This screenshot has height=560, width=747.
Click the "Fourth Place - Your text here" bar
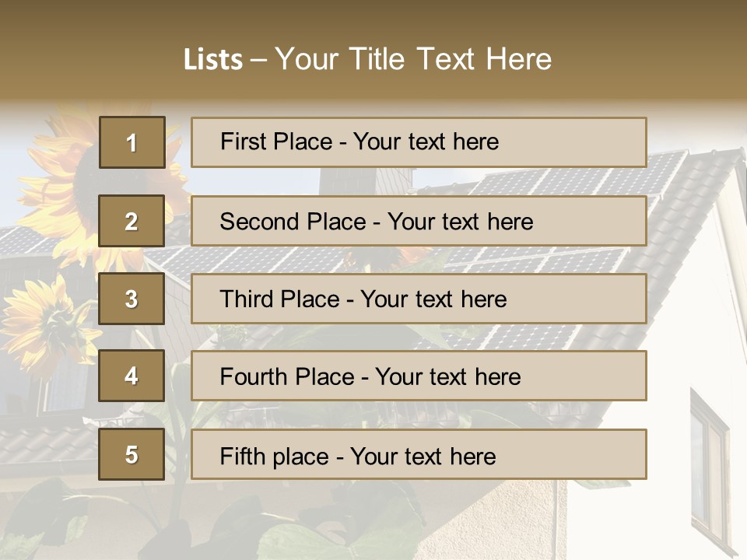tap(419, 376)
